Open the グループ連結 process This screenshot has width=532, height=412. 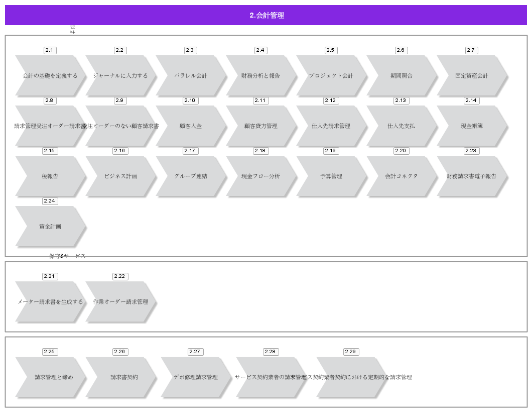pyautogui.click(x=191, y=176)
